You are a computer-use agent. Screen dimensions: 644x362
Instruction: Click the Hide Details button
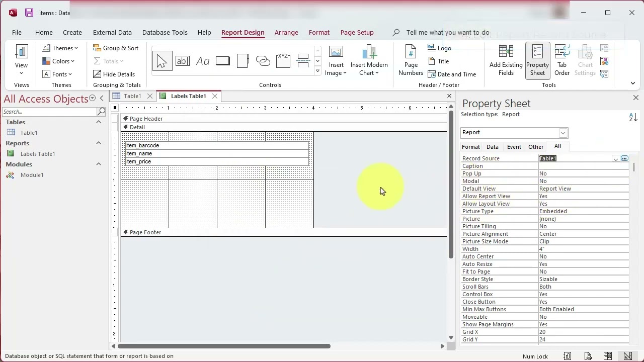pos(114,74)
